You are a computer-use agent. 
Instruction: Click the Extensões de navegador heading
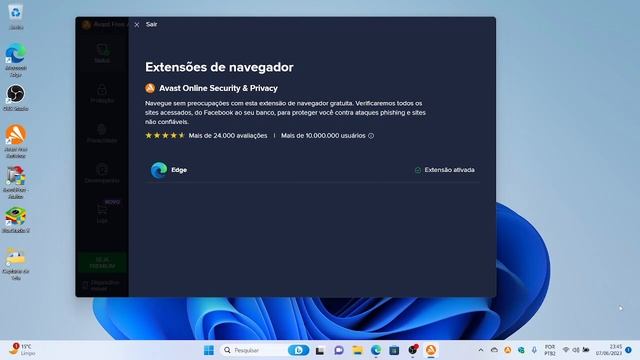(x=219, y=67)
